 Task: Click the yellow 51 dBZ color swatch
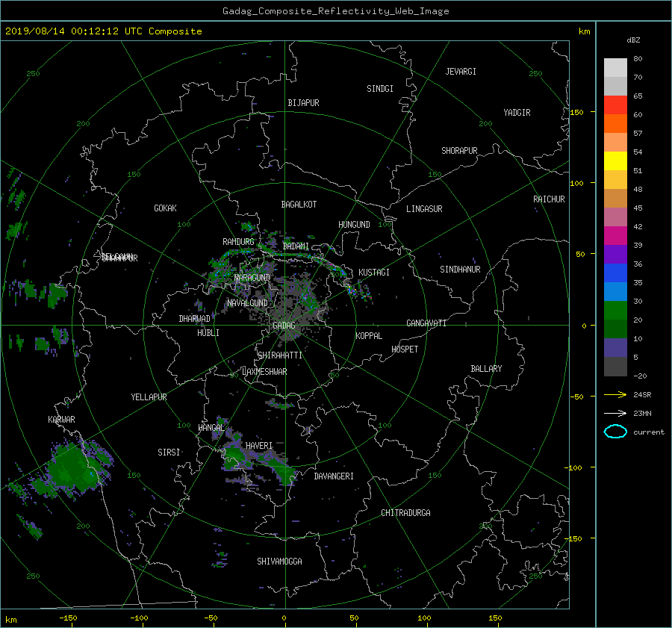[615, 161]
